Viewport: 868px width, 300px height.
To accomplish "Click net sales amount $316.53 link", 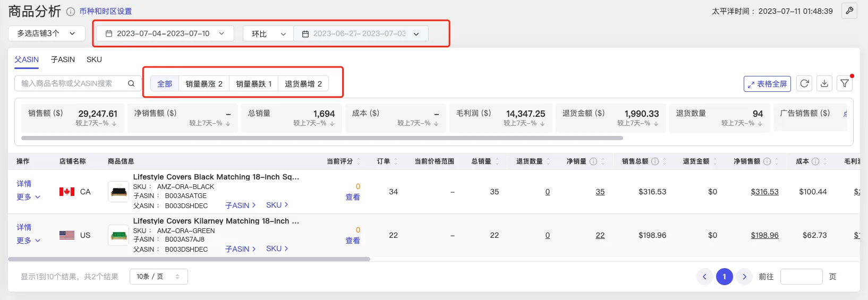I will (x=764, y=192).
